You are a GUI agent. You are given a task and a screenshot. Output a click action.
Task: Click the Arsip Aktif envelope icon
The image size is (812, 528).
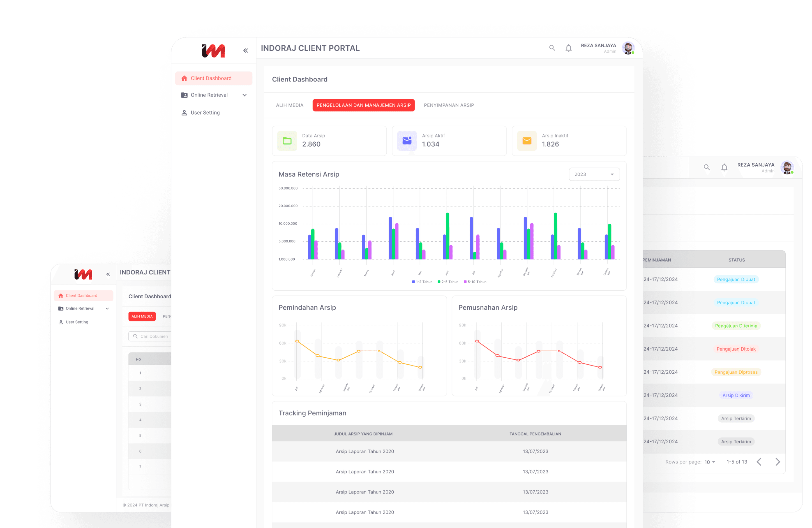pyautogui.click(x=407, y=141)
